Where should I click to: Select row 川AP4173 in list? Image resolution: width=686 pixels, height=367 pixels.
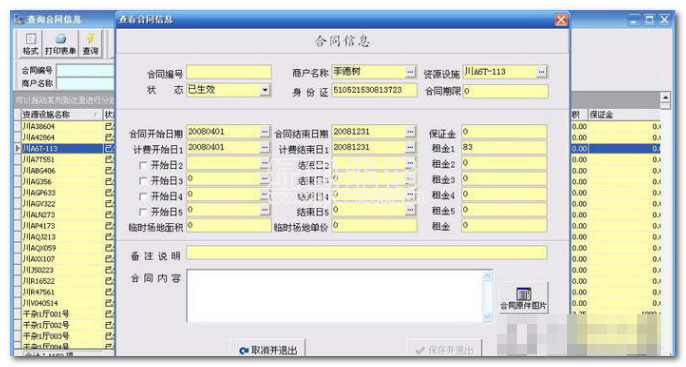click(62, 226)
